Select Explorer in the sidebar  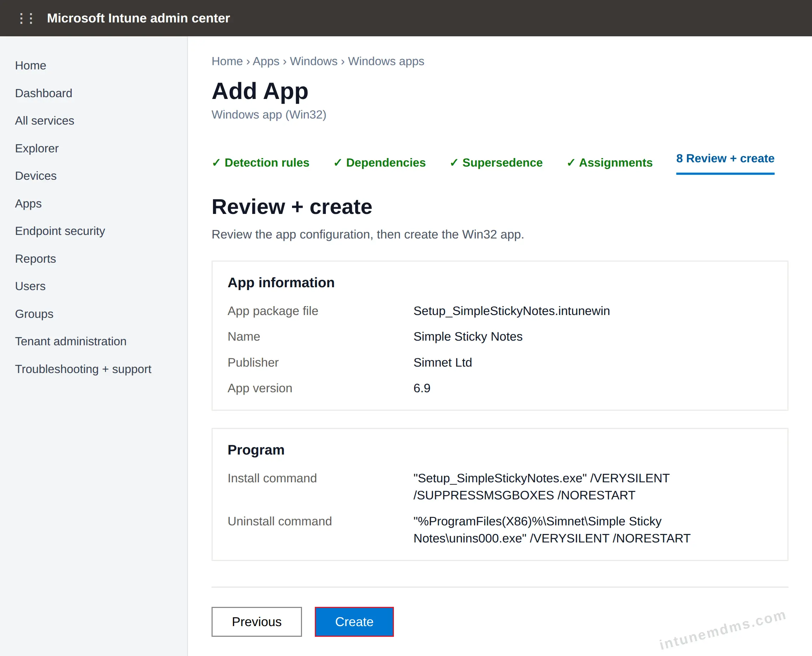(37, 148)
